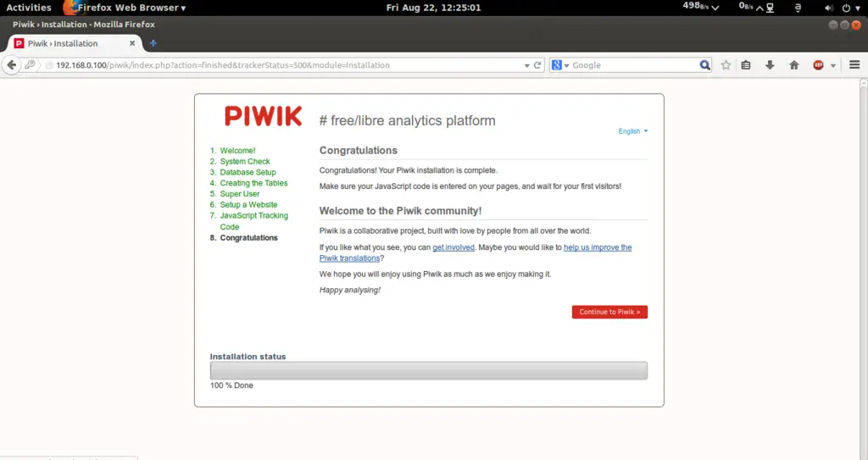Click the keyboard layout indicator in top bar
Image resolution: width=868 pixels, height=460 pixels.
[x=798, y=8]
